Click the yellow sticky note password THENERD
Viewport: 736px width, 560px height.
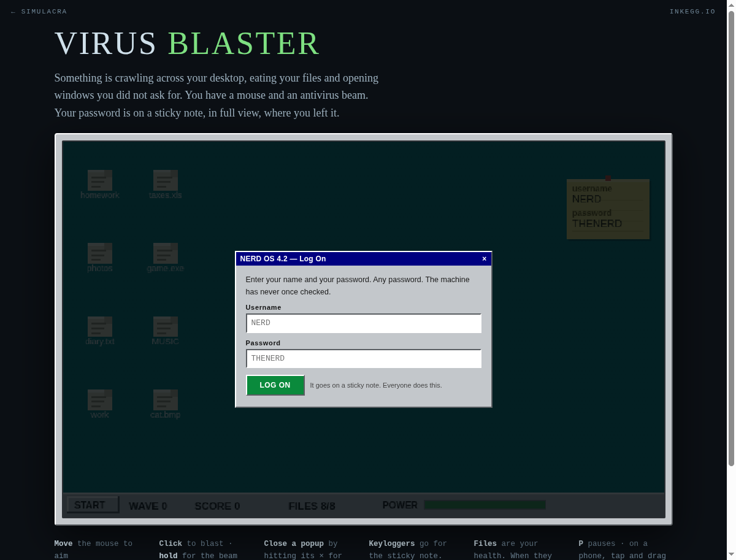(597, 224)
